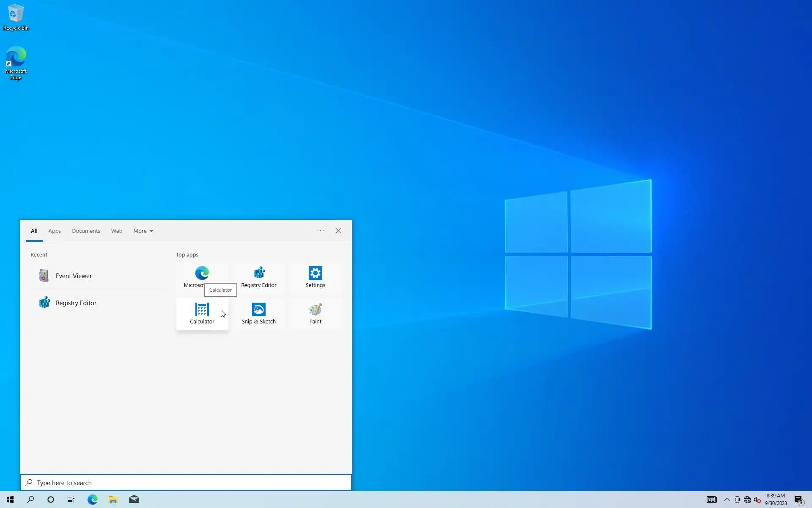
Task: Open Registry Editor from Recent list
Action: 76,303
